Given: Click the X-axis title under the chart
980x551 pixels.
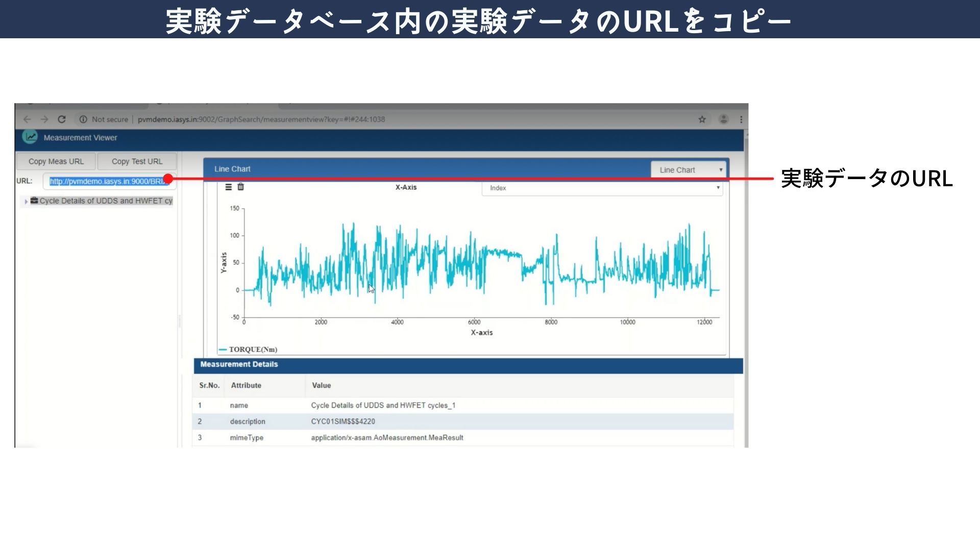Looking at the screenshot, I should pyautogui.click(x=482, y=333).
